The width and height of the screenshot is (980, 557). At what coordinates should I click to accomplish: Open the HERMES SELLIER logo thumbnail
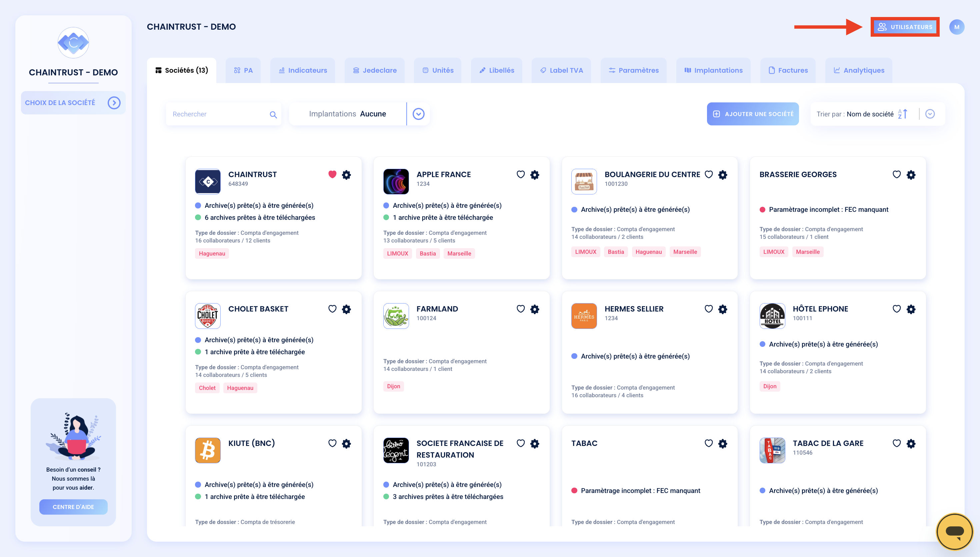pos(584,316)
